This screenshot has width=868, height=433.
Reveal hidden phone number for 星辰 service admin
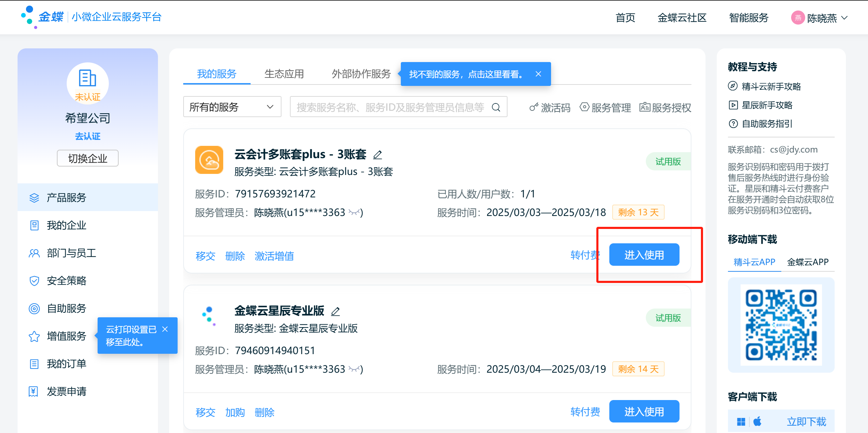tap(355, 369)
